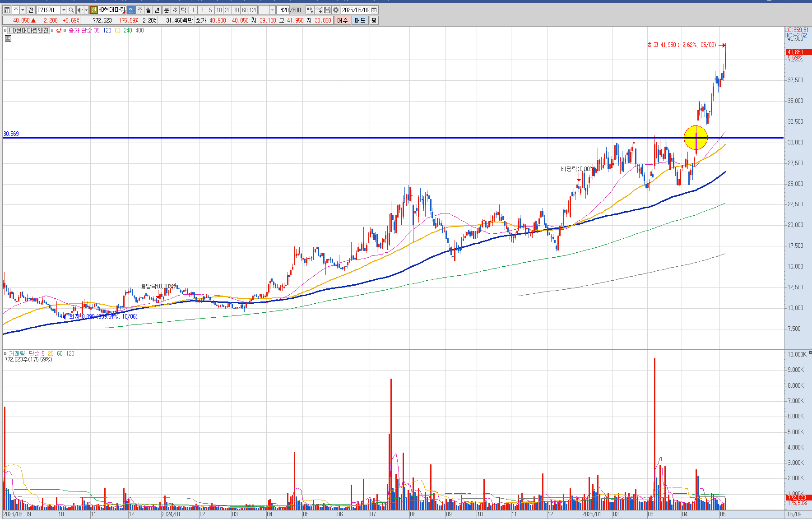Click the green 240 moving average legend value
This screenshot has height=519, width=812.
[x=128, y=30]
